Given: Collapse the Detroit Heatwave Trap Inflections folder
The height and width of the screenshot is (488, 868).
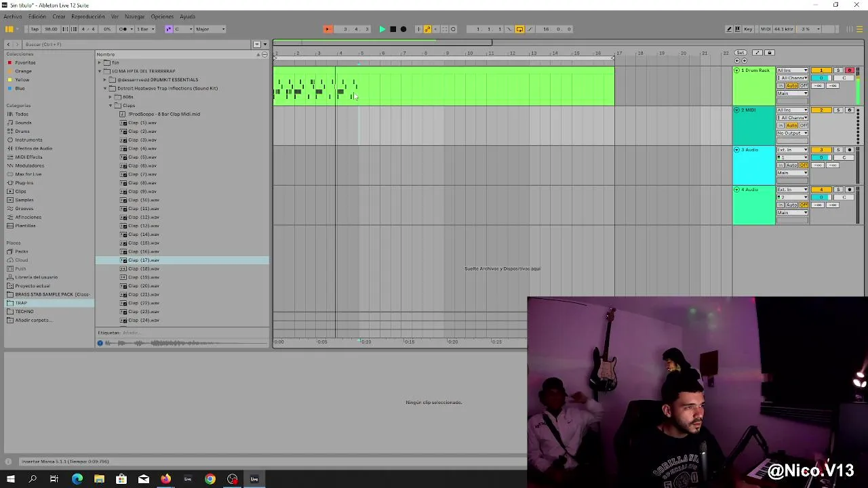Looking at the screenshot, I should [105, 88].
